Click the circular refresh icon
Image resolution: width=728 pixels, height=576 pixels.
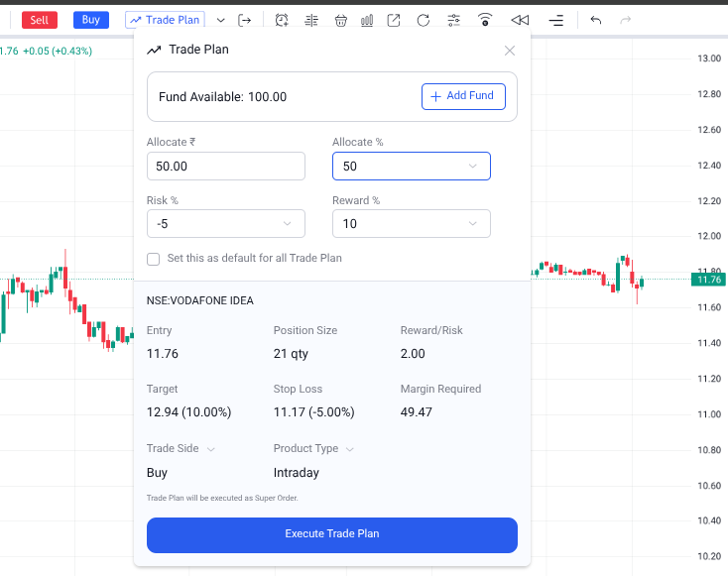click(424, 20)
